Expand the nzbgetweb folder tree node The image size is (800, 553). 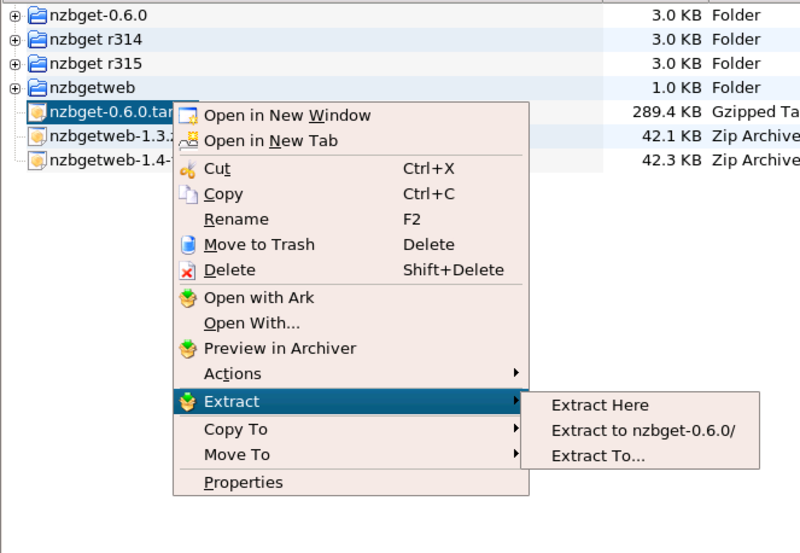15,88
